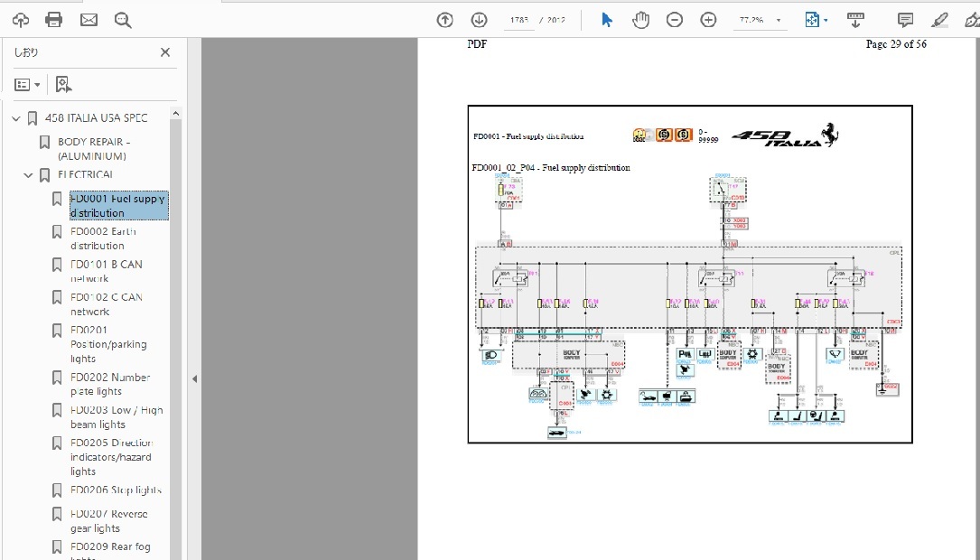The image size is (980, 560).
Task: Open the FD0207 Reverse gear lights bookmark
Action: pos(108,521)
